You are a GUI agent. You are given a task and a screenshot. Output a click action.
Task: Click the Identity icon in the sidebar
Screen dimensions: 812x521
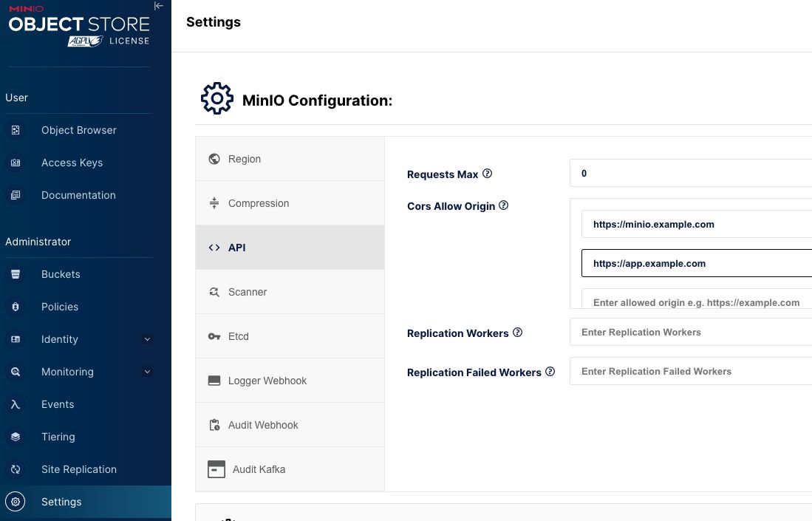point(16,339)
